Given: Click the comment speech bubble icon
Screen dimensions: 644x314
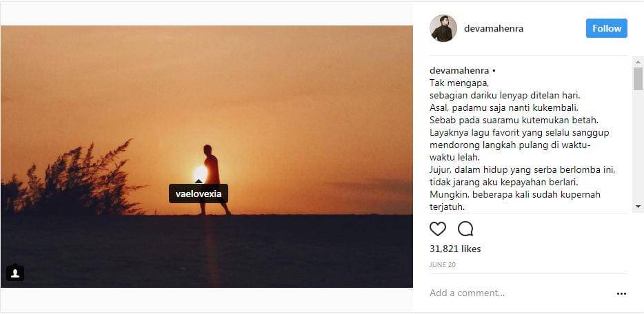Looking at the screenshot, I should [465, 229].
